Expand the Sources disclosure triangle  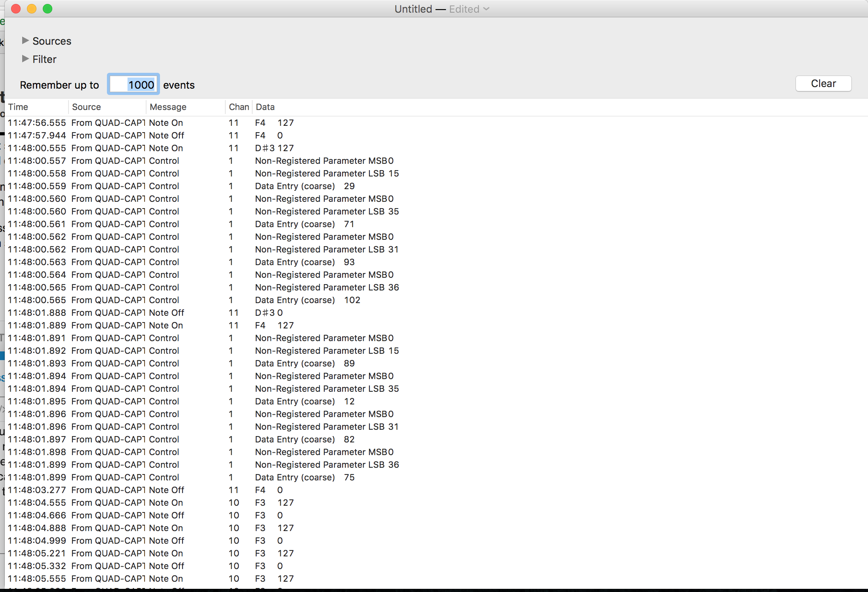pyautogui.click(x=25, y=40)
